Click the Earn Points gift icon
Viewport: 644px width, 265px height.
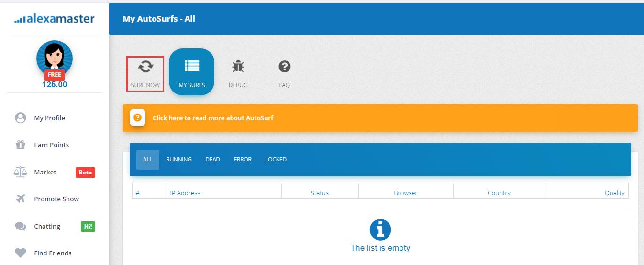(x=20, y=145)
